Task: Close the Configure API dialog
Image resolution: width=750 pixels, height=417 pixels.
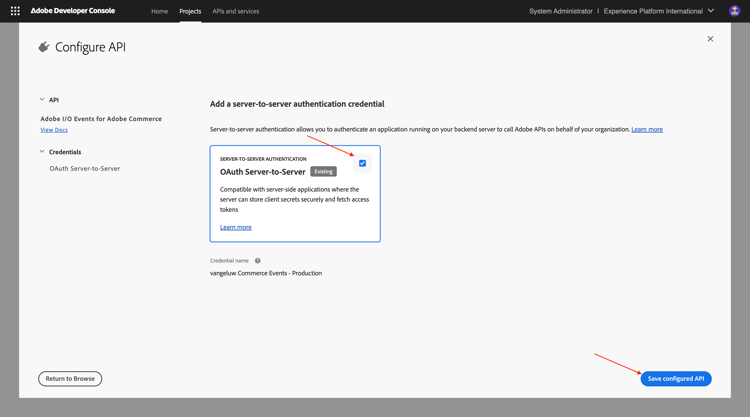Action: coord(710,39)
